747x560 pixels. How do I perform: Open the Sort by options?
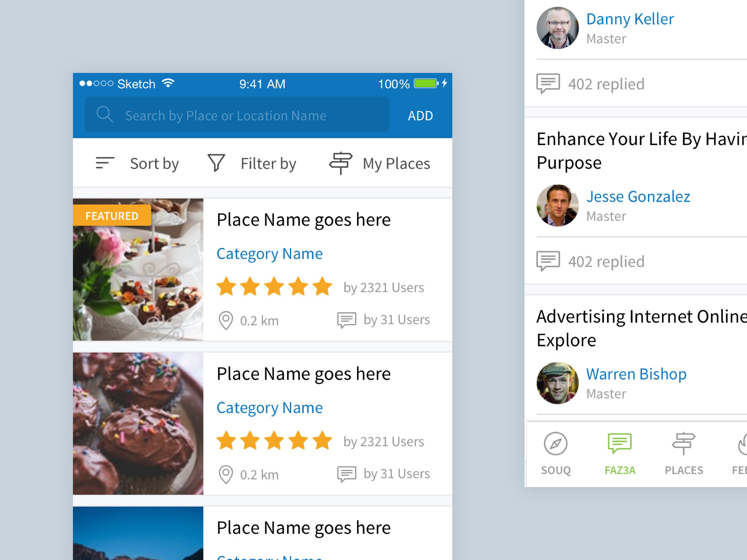154,163
